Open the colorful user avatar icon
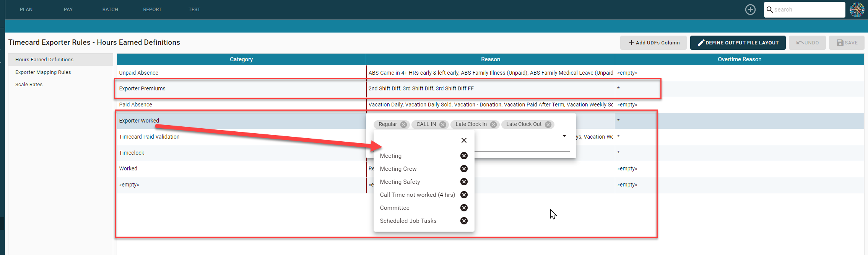Viewport: 868px width, 255px height. coord(857,10)
